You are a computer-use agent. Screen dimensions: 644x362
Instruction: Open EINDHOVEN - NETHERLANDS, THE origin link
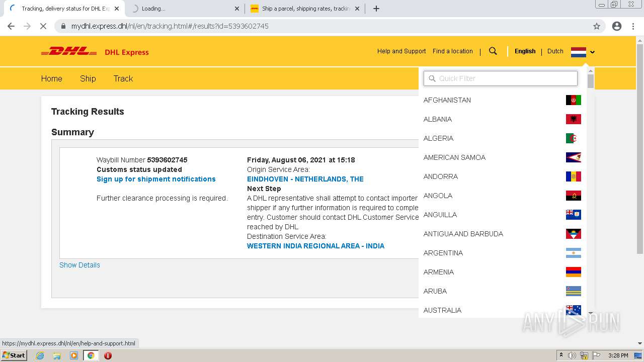(305, 179)
